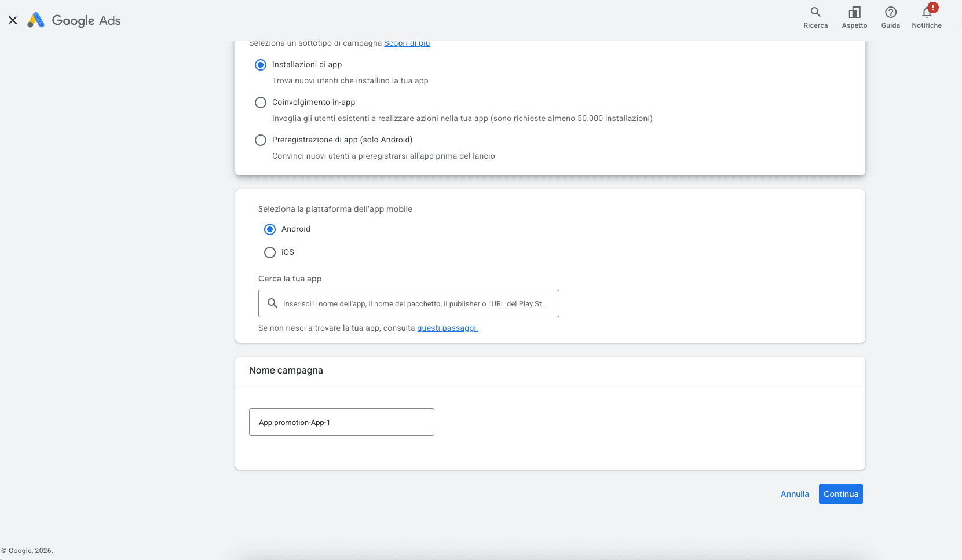Click the red notification alert badge
The width and height of the screenshot is (962, 560).
click(933, 8)
